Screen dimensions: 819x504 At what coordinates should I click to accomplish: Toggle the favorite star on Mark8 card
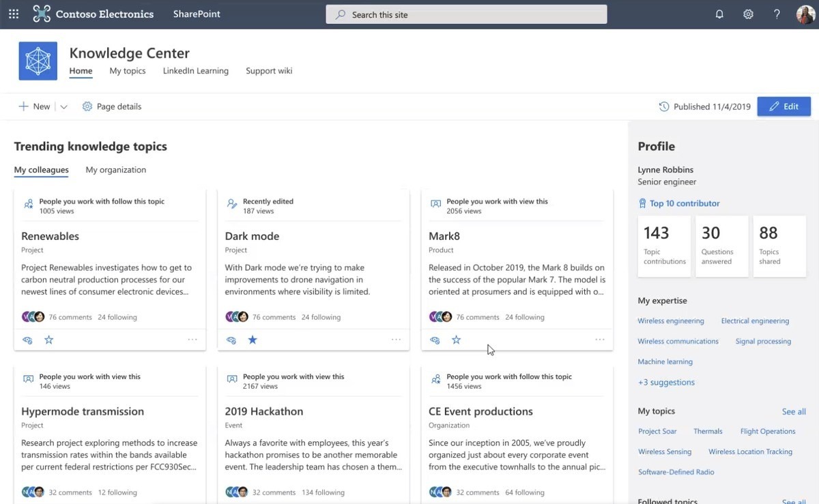[457, 340]
